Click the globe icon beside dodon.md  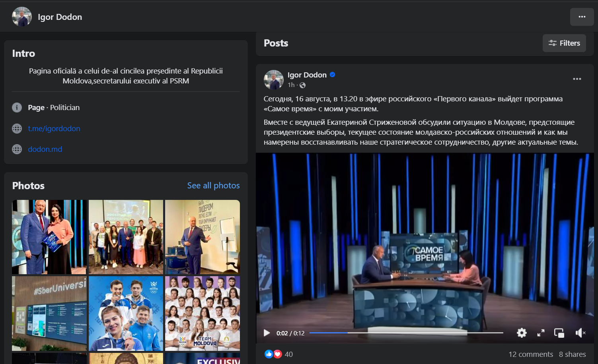click(x=17, y=149)
